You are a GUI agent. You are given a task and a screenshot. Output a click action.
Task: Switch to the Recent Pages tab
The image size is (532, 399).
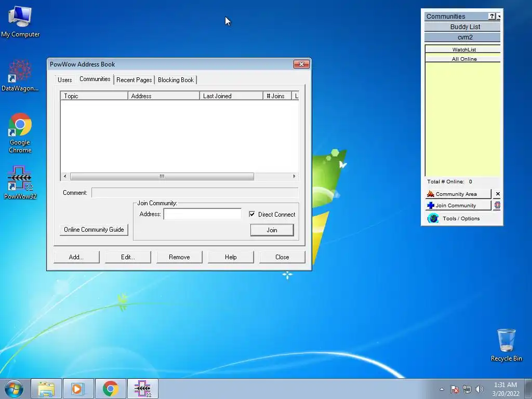click(x=134, y=79)
